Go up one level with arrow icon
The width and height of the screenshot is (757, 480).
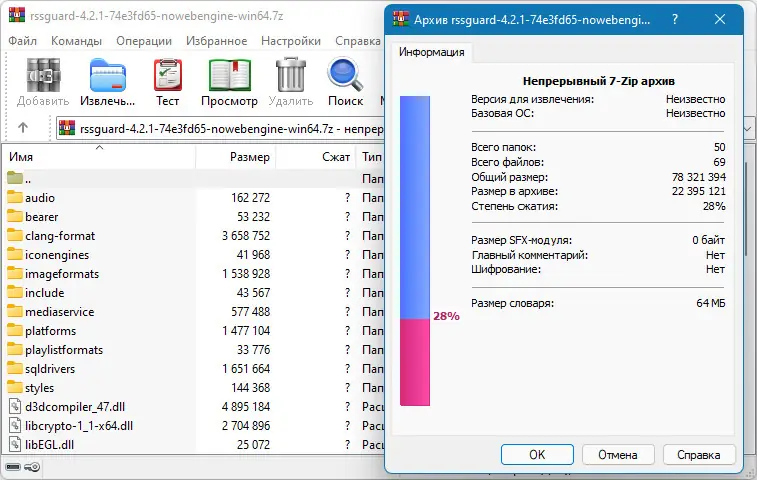(x=23, y=128)
